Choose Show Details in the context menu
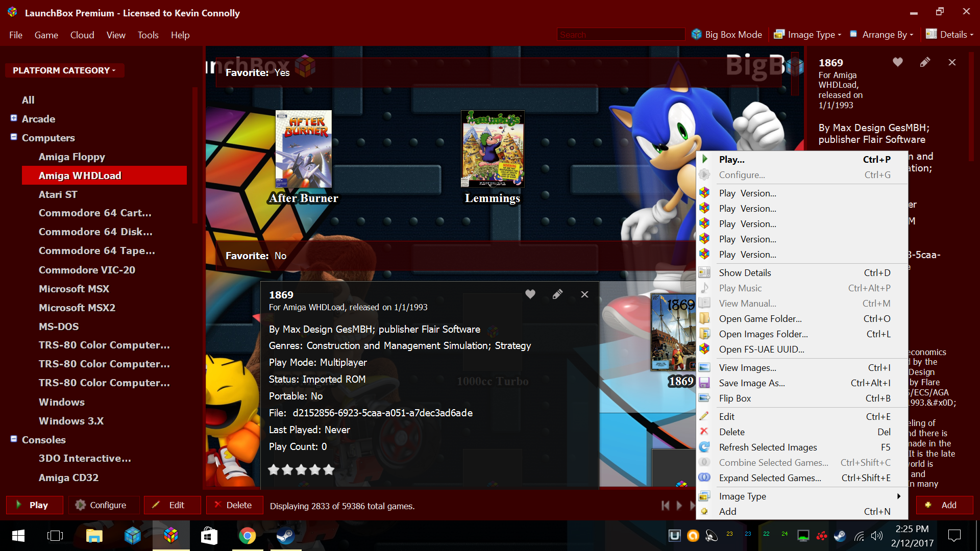Image resolution: width=980 pixels, height=551 pixels. point(802,273)
